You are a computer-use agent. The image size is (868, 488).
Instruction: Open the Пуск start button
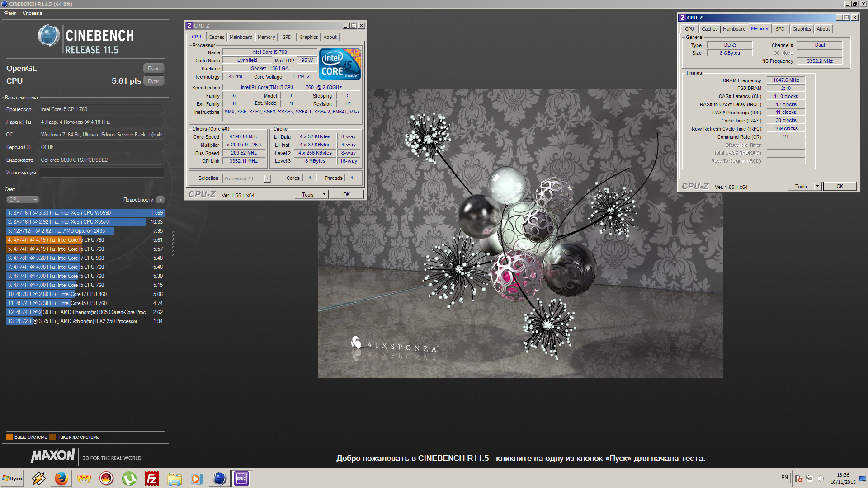(13, 478)
